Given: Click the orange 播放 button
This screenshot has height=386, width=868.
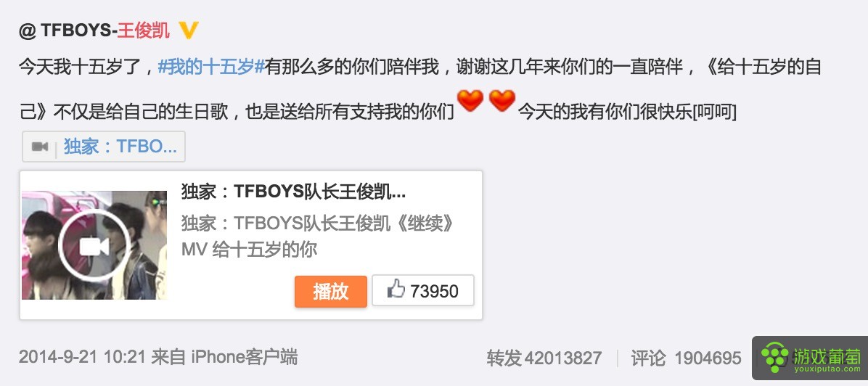Looking at the screenshot, I should [330, 291].
